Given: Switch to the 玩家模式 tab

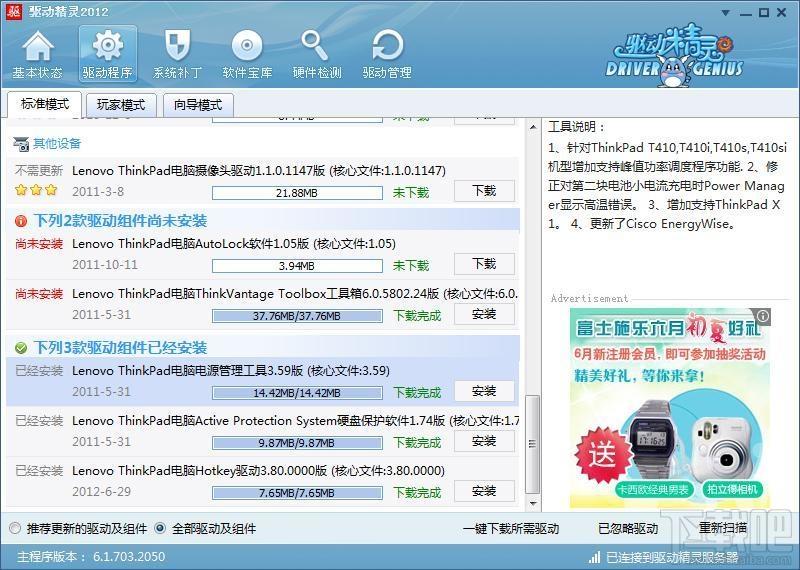Looking at the screenshot, I should coord(121,105).
